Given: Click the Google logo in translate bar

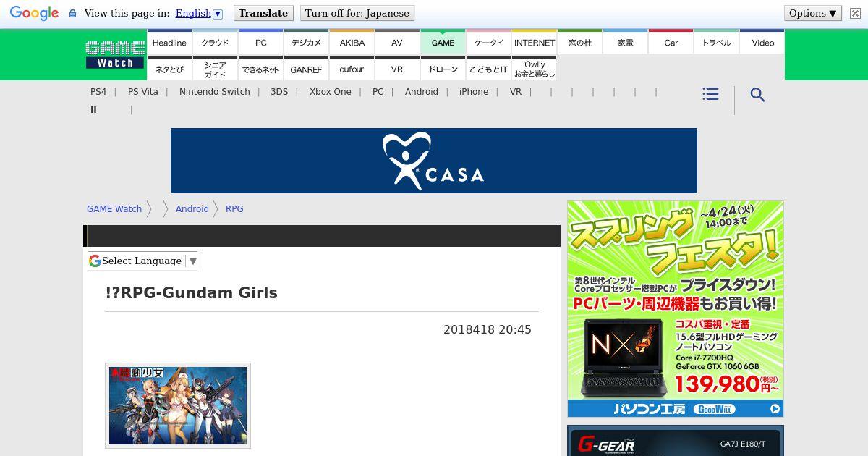Looking at the screenshot, I should [34, 13].
